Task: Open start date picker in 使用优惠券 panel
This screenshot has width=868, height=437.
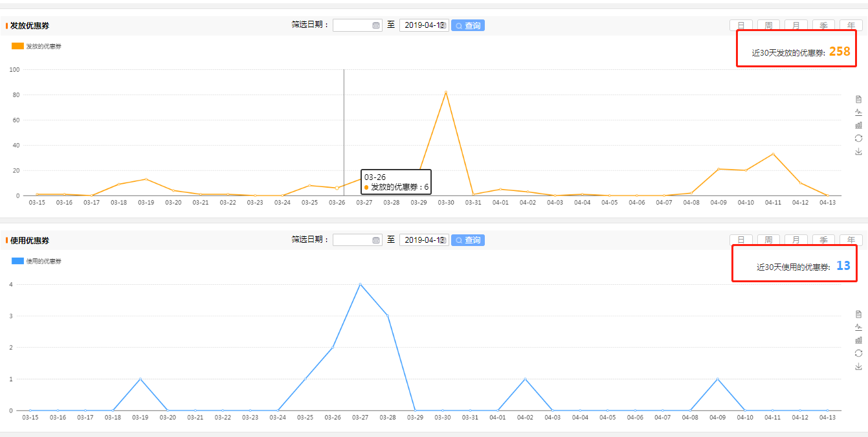Action: [x=376, y=240]
